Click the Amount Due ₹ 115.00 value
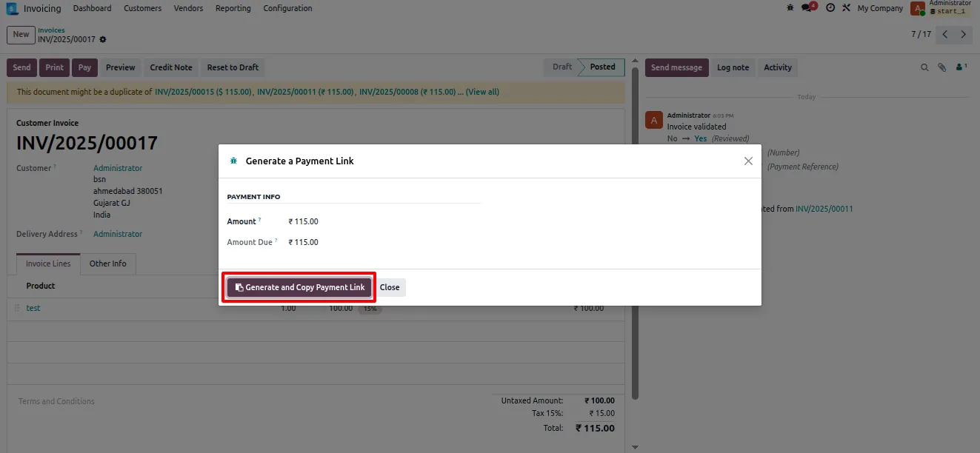Image resolution: width=980 pixels, height=453 pixels. coord(303,242)
